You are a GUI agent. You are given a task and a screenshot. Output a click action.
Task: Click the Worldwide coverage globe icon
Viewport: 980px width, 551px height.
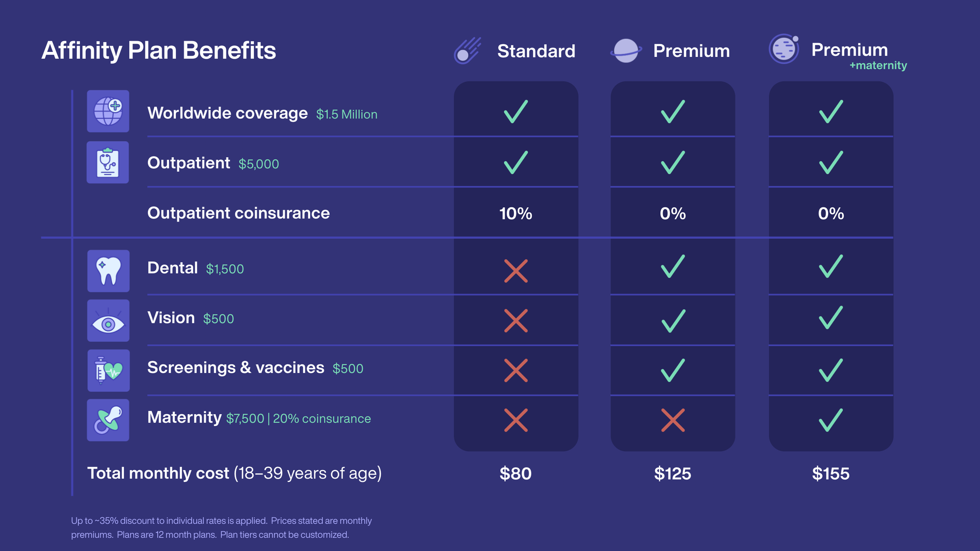click(x=108, y=111)
